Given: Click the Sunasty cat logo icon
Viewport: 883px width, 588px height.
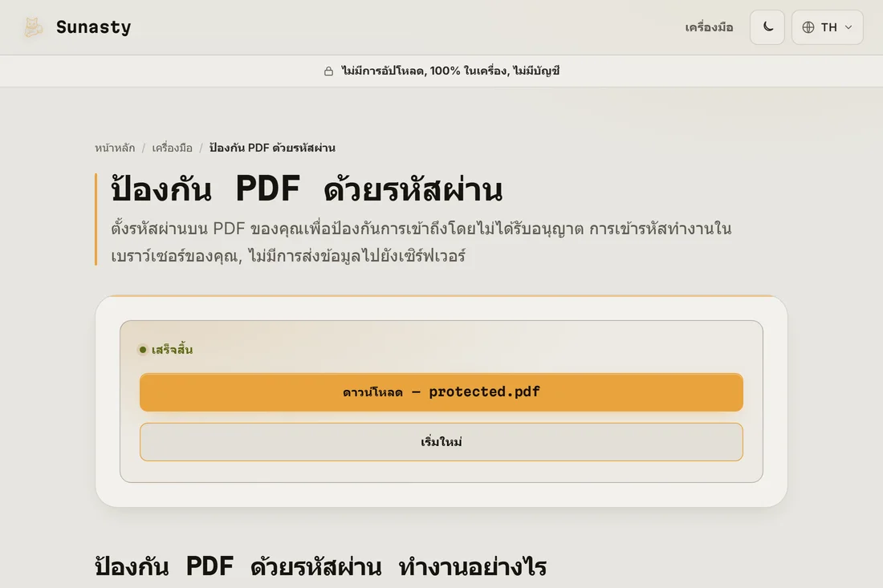Looking at the screenshot, I should click(x=33, y=27).
